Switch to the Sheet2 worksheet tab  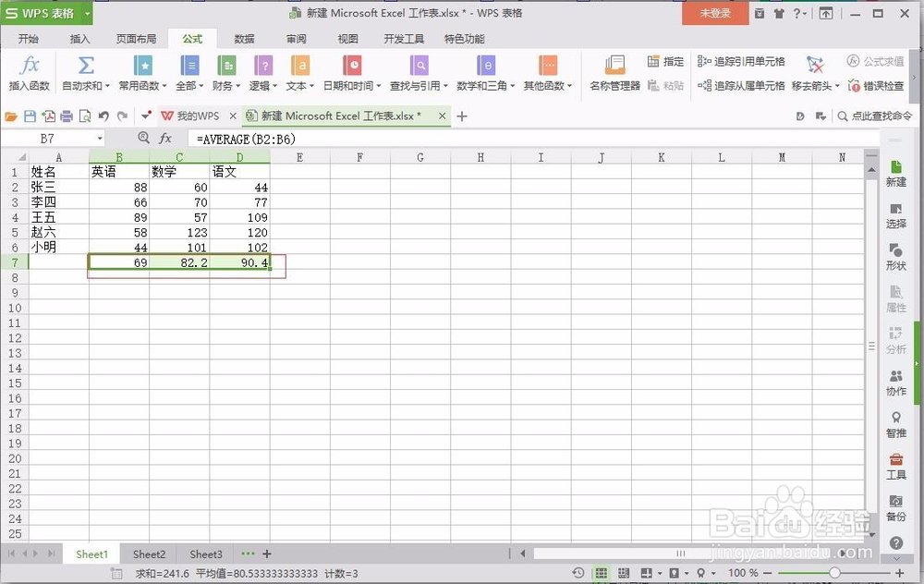148,554
